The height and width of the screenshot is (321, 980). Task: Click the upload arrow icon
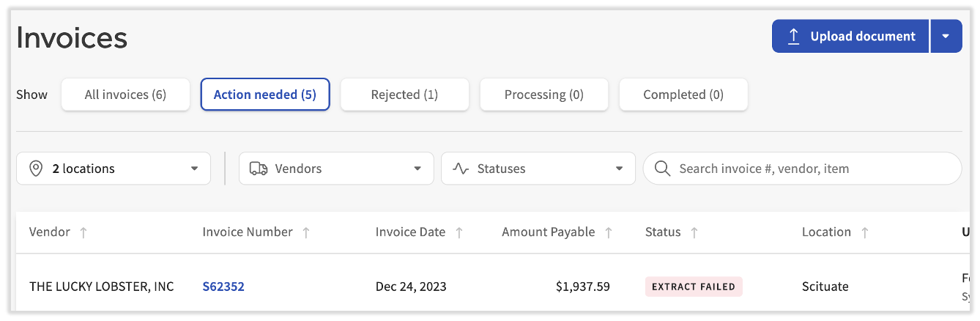(x=793, y=37)
